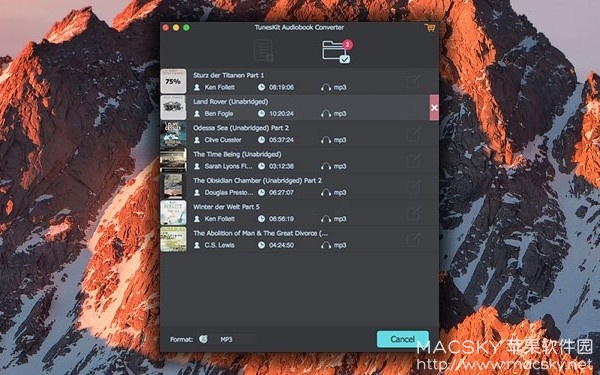Edit tags for The Time Being (Unabridged)
The width and height of the screenshot is (600, 375).
tap(414, 160)
